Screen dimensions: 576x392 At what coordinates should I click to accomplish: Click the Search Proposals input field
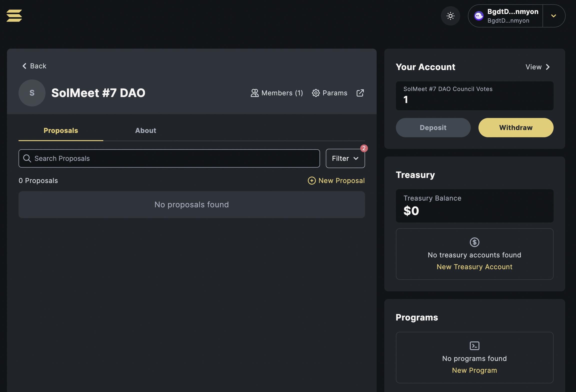(169, 158)
